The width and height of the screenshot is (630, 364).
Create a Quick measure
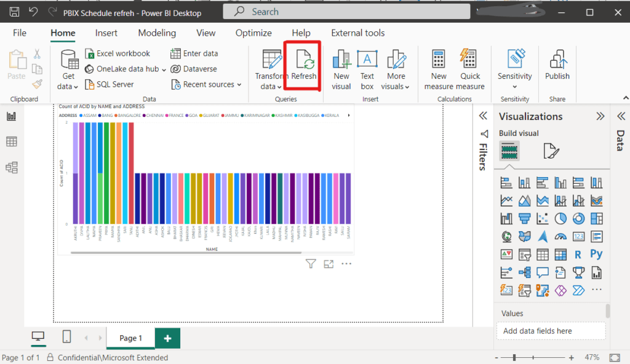click(469, 70)
